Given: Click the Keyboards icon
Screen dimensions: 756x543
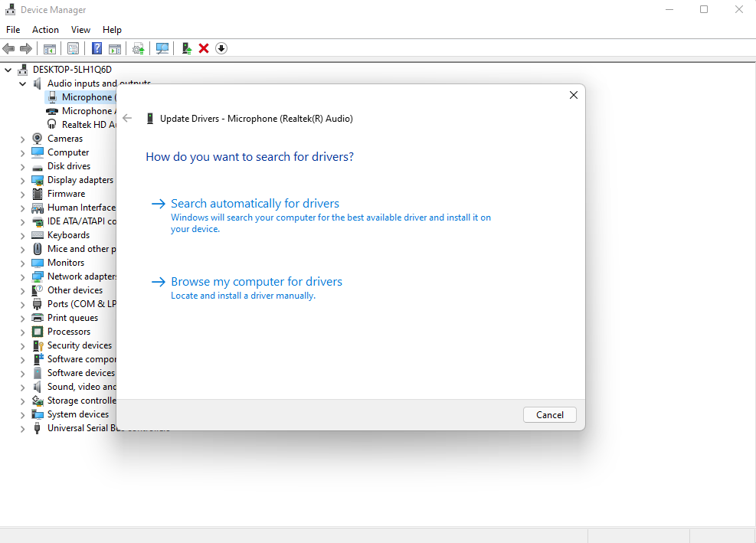Looking at the screenshot, I should click(37, 235).
